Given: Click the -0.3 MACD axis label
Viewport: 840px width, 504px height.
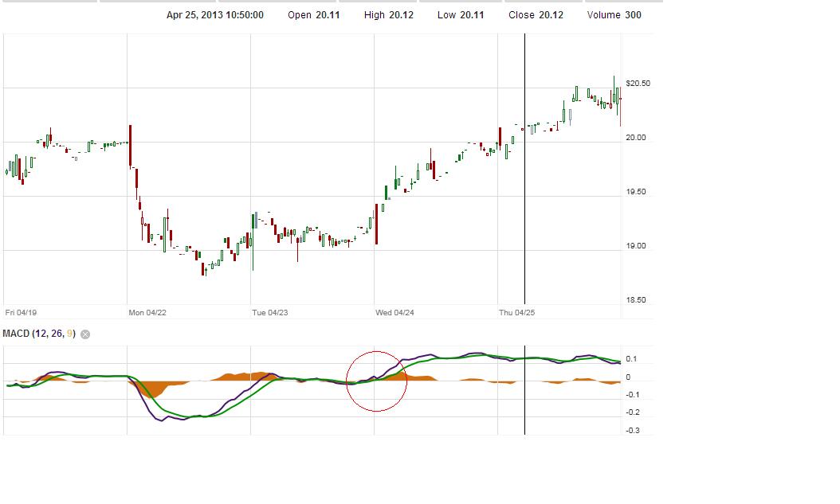Looking at the screenshot, I should click(633, 431).
